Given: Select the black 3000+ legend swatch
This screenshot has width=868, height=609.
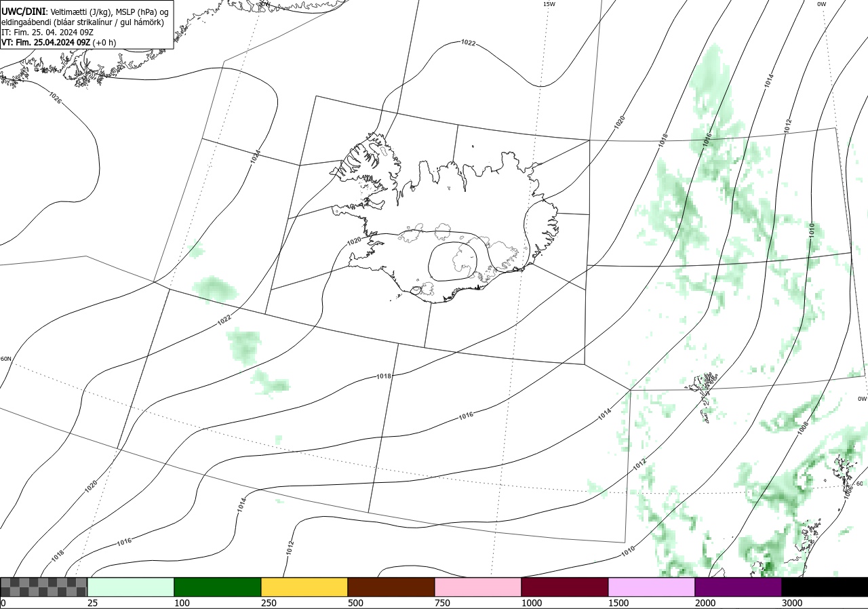Looking at the screenshot, I should (x=825, y=587).
